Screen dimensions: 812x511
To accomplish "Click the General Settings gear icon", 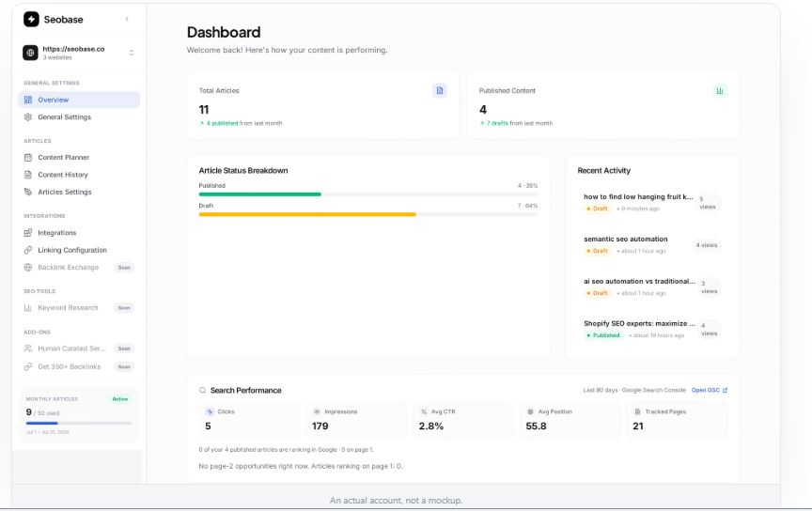I will (28, 117).
